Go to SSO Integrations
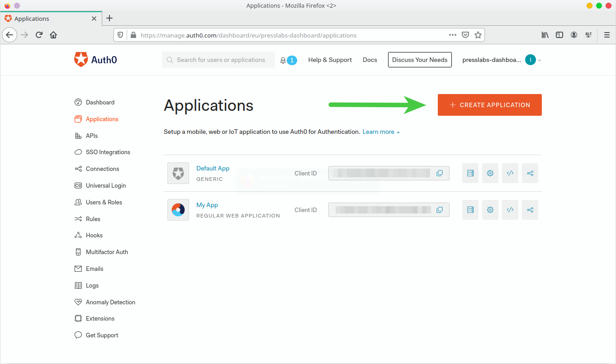Image resolution: width=616 pixels, height=364 pixels. [108, 152]
